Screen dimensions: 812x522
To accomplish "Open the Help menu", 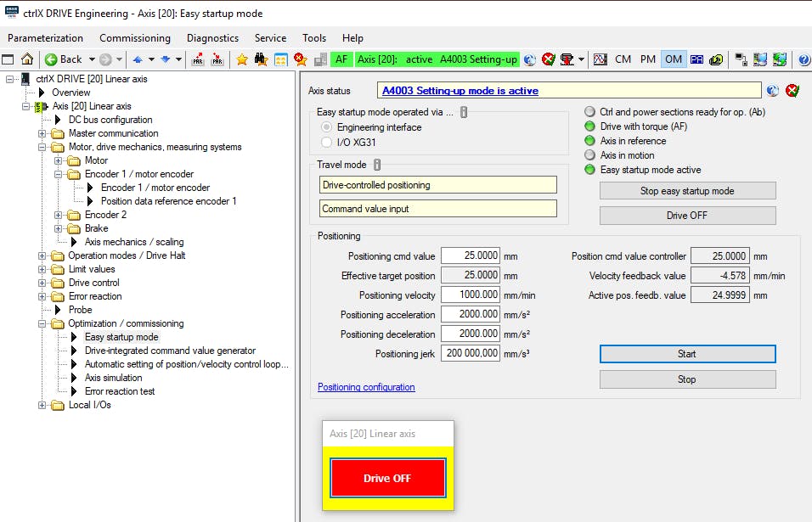I will (x=352, y=38).
